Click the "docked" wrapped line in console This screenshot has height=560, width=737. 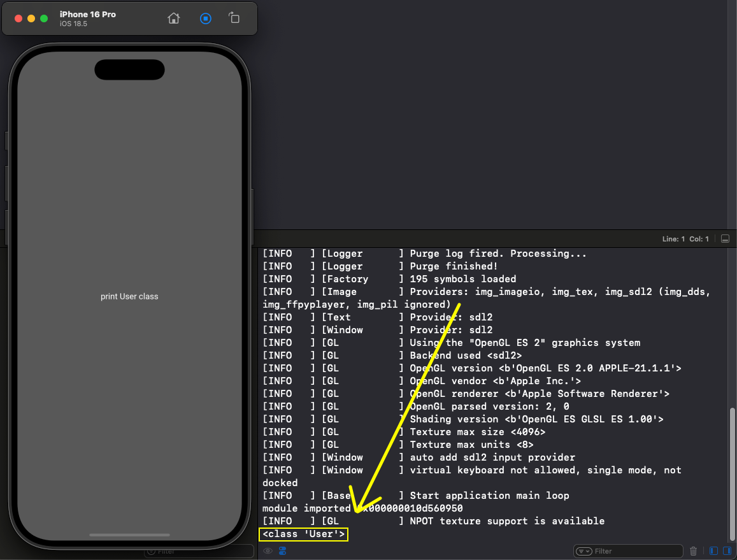[x=280, y=483]
